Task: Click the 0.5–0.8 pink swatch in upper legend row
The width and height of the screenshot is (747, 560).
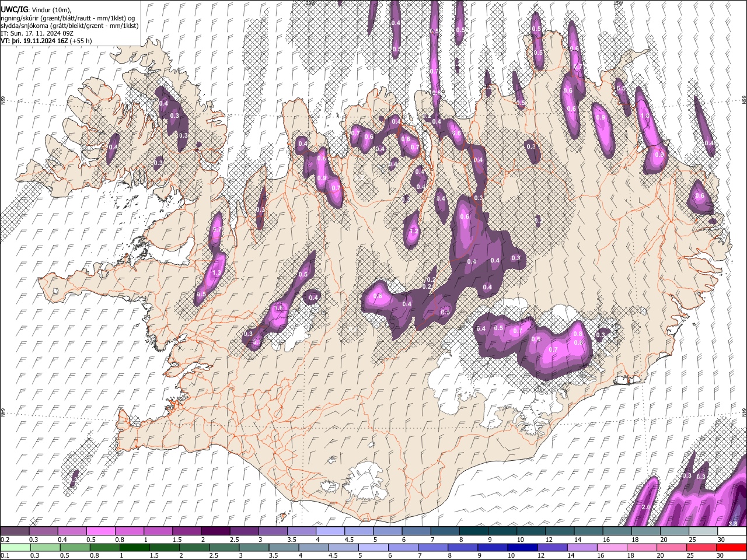Action: click(x=100, y=531)
